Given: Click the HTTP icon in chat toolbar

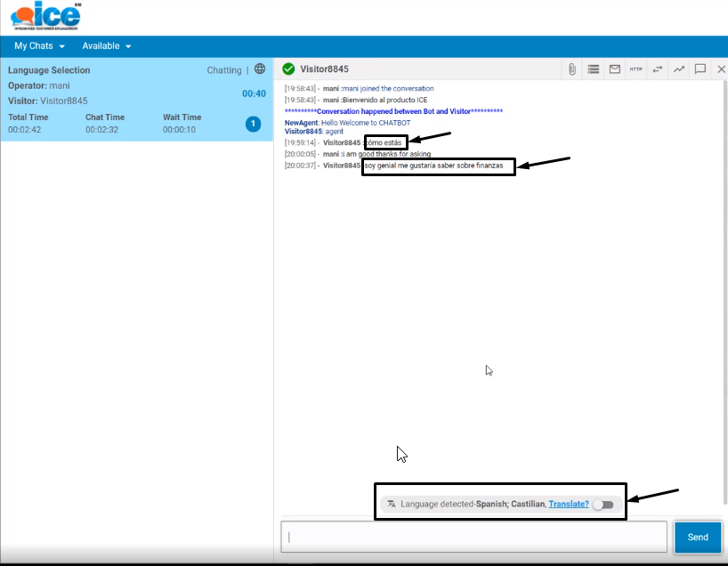Looking at the screenshot, I should click(x=635, y=69).
